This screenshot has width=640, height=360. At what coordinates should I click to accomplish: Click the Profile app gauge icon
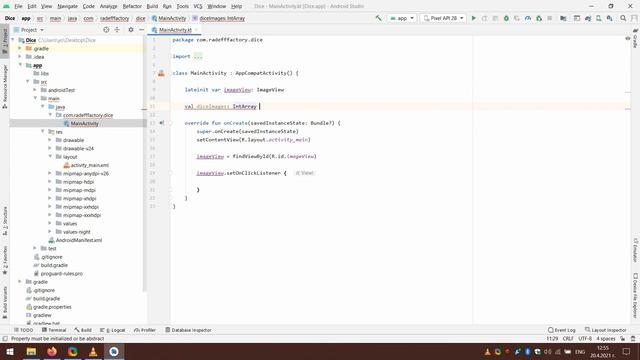tap(528, 18)
